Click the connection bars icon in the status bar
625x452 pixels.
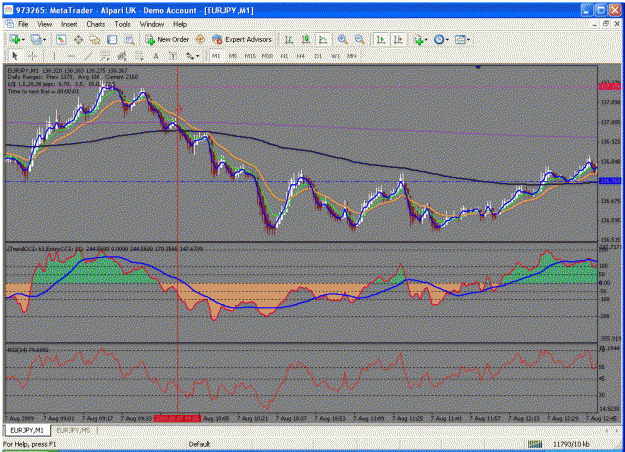tap(535, 444)
